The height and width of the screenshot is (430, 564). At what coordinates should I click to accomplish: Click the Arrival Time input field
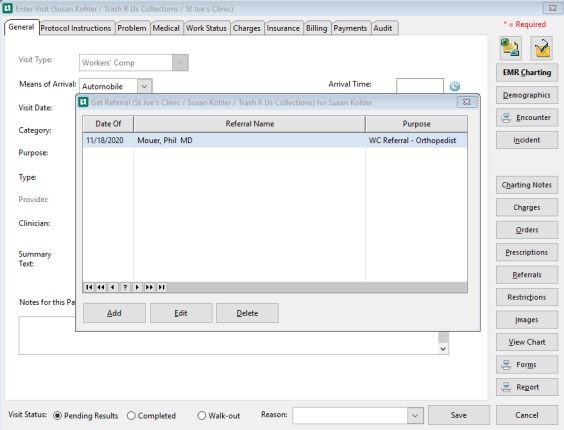pos(420,86)
